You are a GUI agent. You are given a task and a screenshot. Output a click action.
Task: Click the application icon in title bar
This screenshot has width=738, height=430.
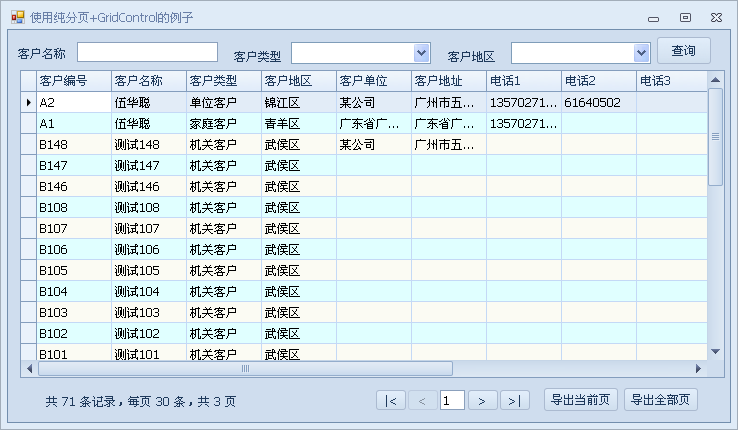coord(17,17)
